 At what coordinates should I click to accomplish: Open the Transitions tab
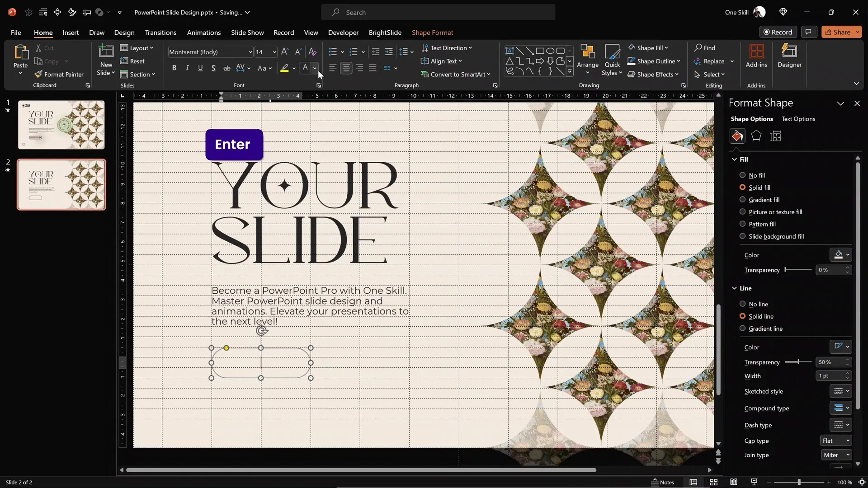(x=160, y=33)
